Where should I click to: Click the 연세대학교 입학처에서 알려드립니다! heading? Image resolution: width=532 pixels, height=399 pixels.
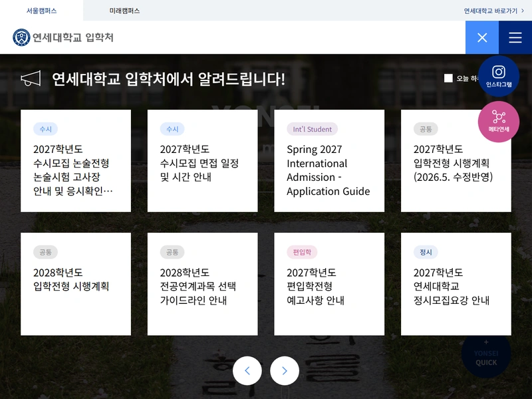click(x=169, y=79)
